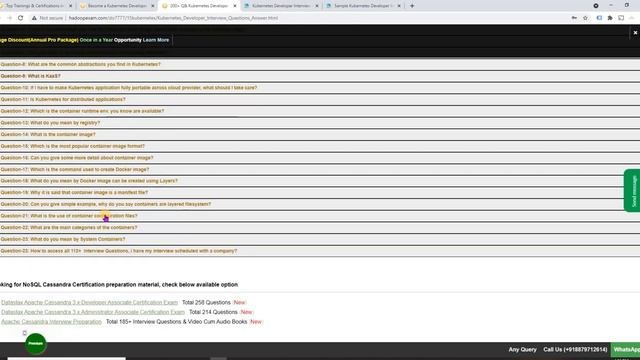Close the Top Trainings & Certifications tab
Screen dimensions: 640x360
pos(71,6)
